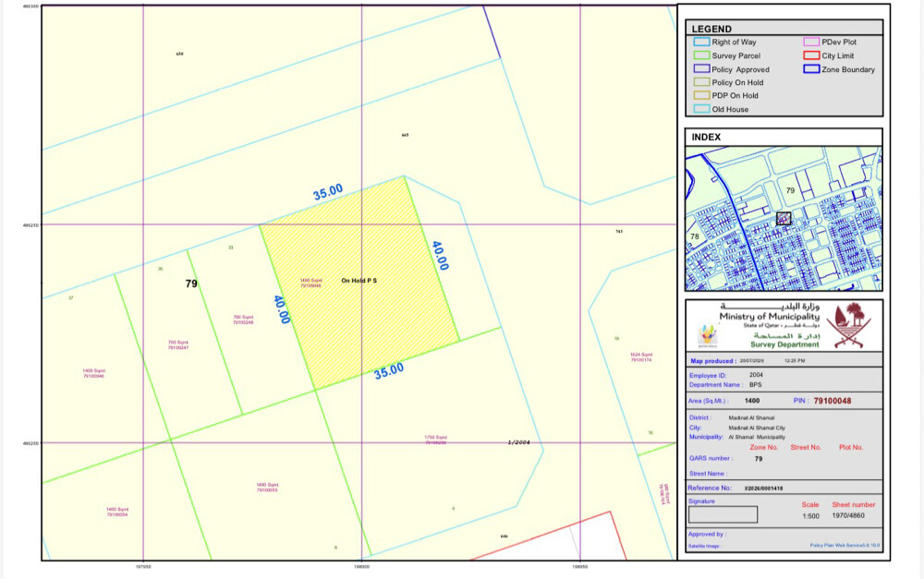Click the 'Map produced :' label
Viewport: 924px width, 579px height.
pos(712,361)
